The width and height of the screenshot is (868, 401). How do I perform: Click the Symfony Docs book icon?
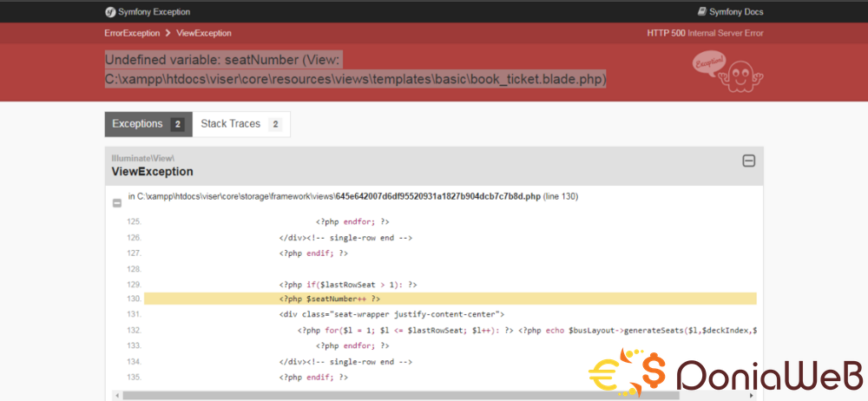tap(702, 12)
